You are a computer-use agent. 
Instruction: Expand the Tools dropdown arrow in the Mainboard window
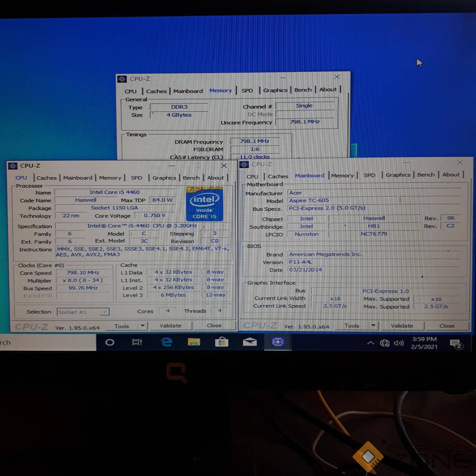point(373,325)
